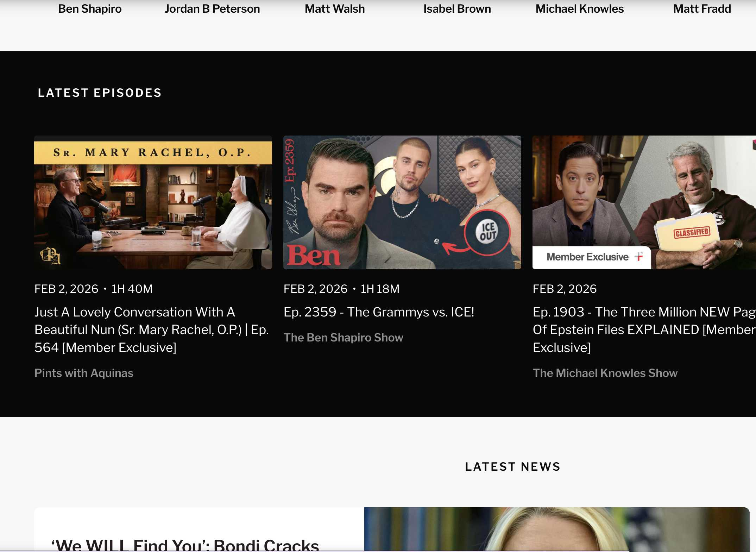The height and width of the screenshot is (552, 756).
Task: Go to Isabel Brown's page
Action: click(x=457, y=9)
